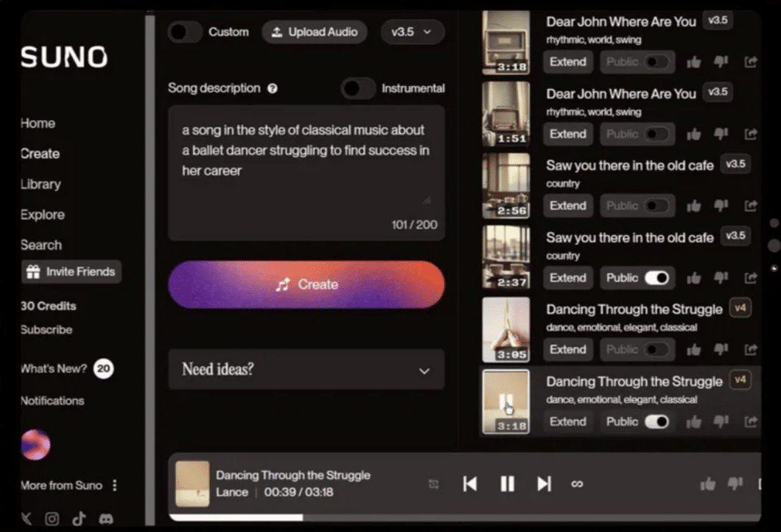Like the 3:05 Dancing Through the Struggle song
The height and width of the screenshot is (532, 781).
pyautogui.click(x=693, y=350)
